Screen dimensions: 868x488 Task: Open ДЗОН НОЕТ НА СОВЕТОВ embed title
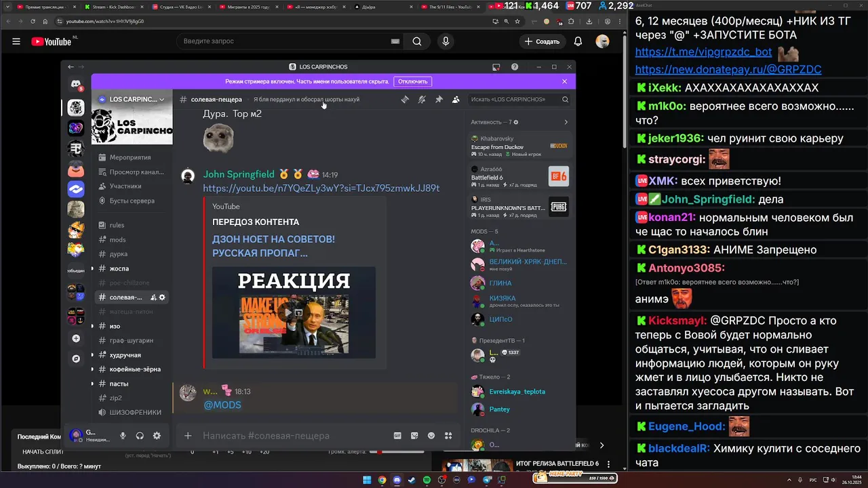[273, 246]
